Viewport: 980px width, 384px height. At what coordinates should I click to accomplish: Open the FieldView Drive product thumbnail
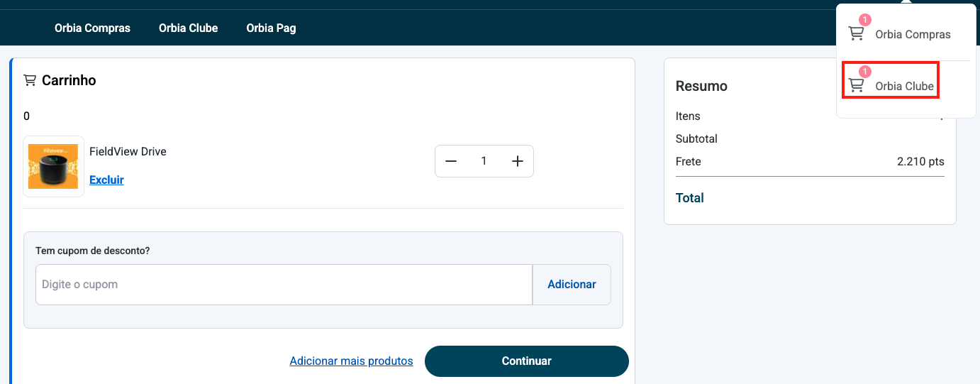(54, 166)
